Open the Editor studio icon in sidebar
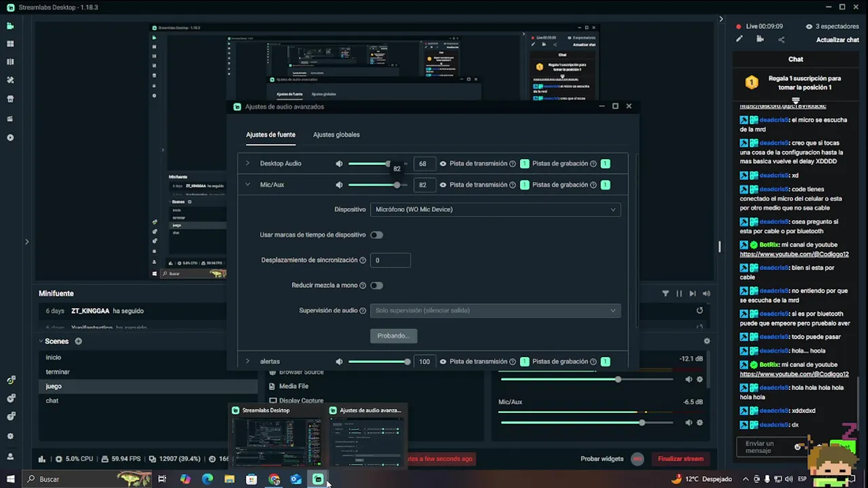Screen dimensions: 868x488 pos(10,26)
